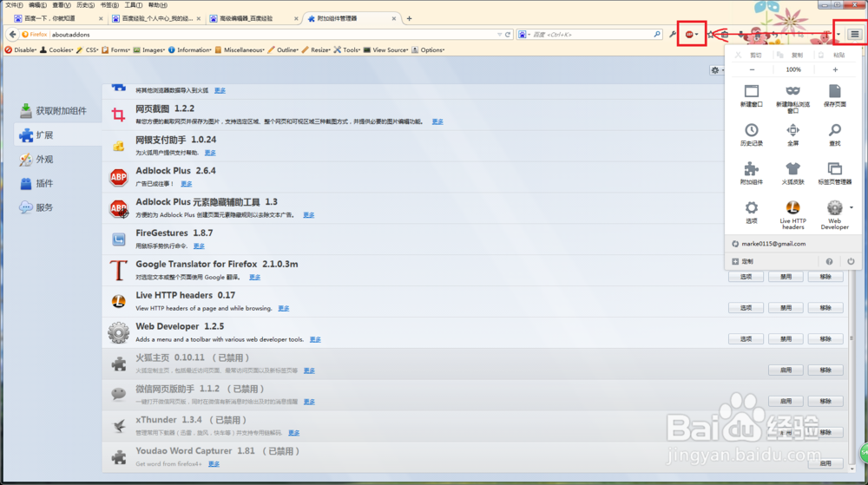This screenshot has height=485, width=868.
Task: Open a new window from menu panel
Action: pyautogui.click(x=751, y=95)
